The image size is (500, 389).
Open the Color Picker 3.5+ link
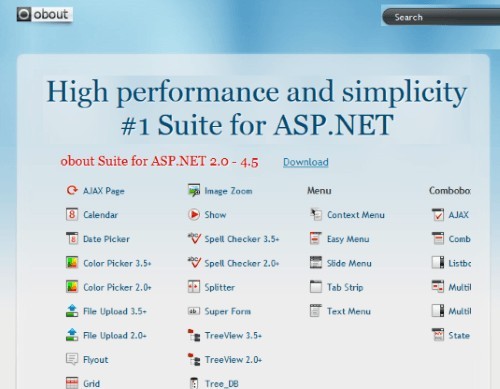click(x=117, y=263)
